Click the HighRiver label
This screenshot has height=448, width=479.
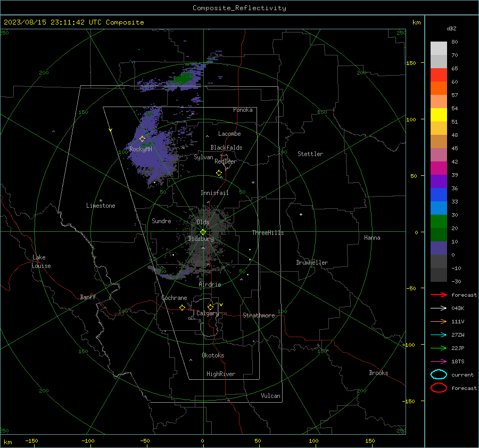221,374
